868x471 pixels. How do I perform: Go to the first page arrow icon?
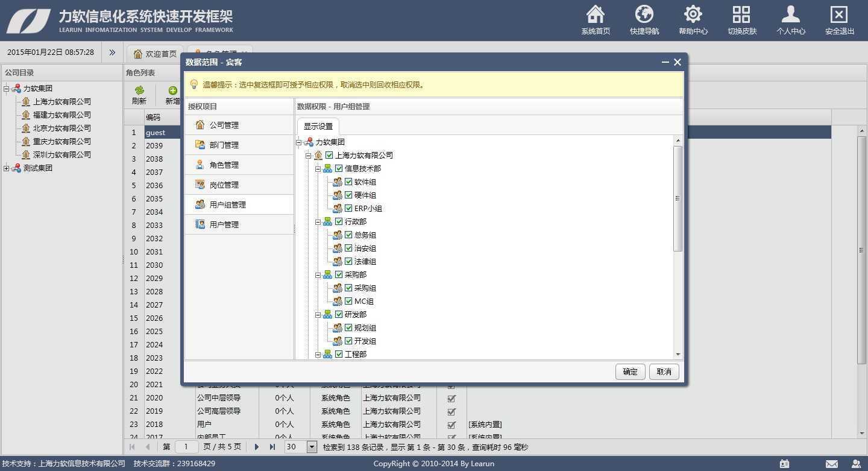[x=133, y=447]
